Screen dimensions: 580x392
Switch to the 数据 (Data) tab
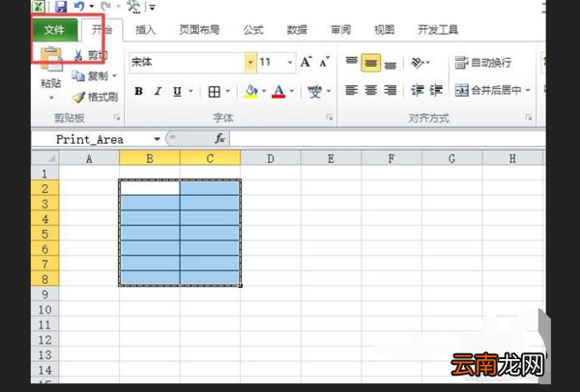[297, 30]
